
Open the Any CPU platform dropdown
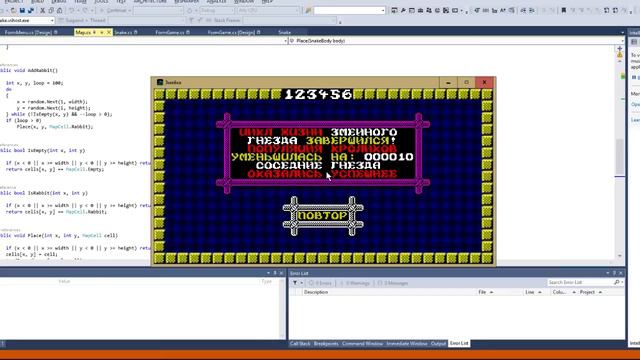pos(269,10)
